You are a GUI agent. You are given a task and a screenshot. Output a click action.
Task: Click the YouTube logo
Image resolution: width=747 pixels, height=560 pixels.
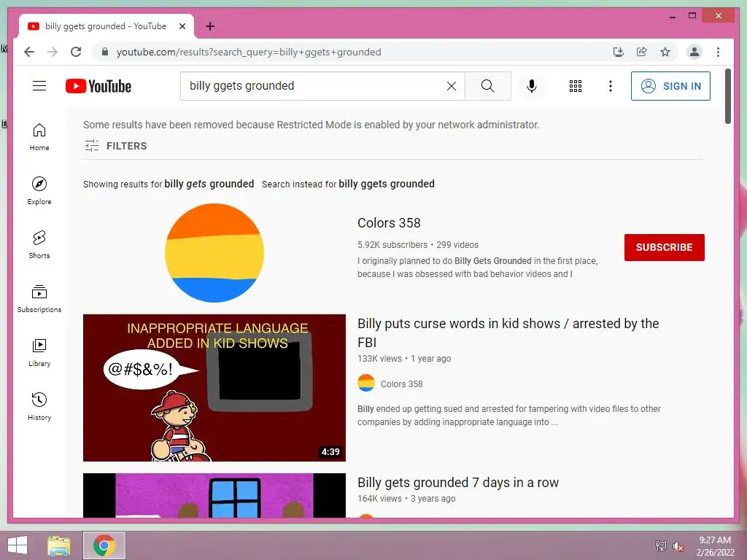(98, 86)
